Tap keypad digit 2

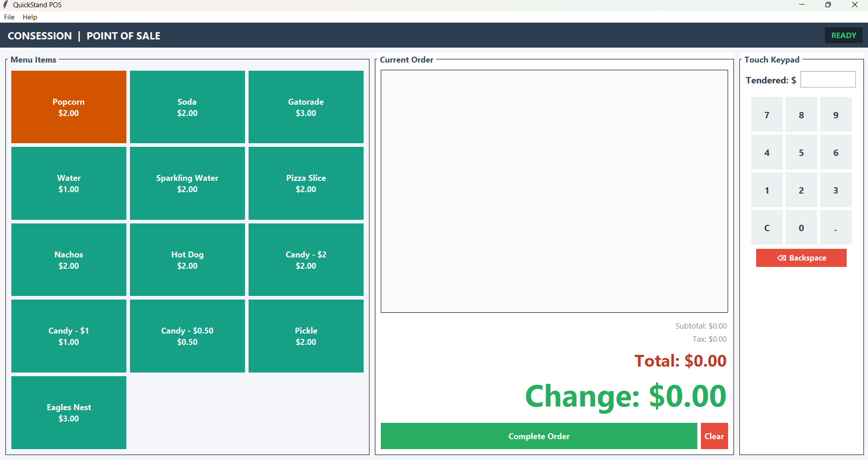tap(801, 190)
